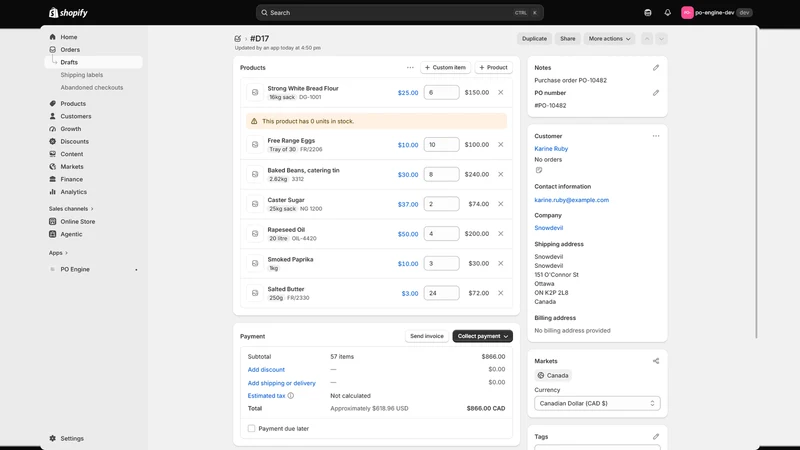Click Strong White Bread Flour product thumbnail

pyautogui.click(x=255, y=92)
